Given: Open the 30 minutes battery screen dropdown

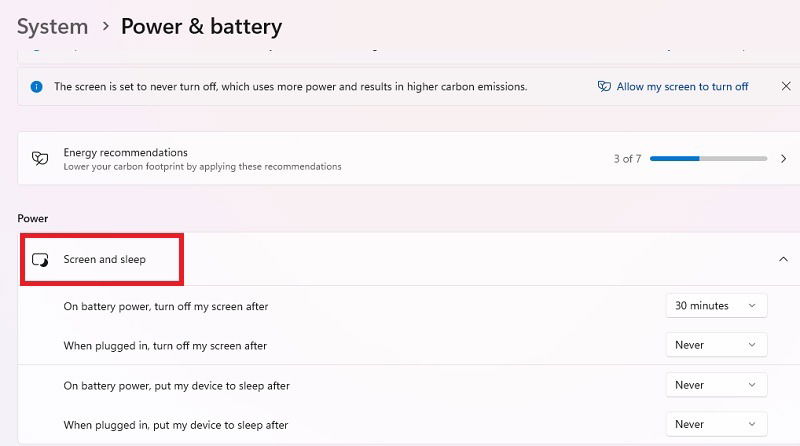Looking at the screenshot, I should (x=716, y=306).
